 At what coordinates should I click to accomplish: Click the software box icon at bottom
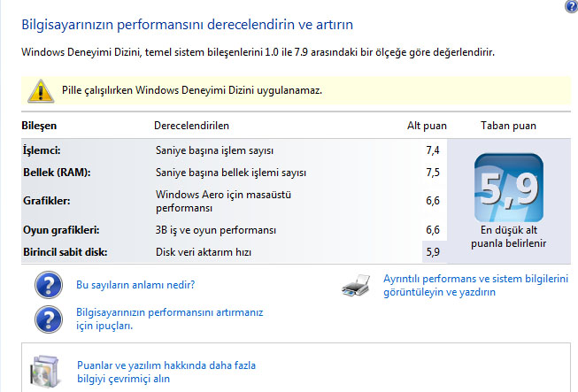pos(45,372)
